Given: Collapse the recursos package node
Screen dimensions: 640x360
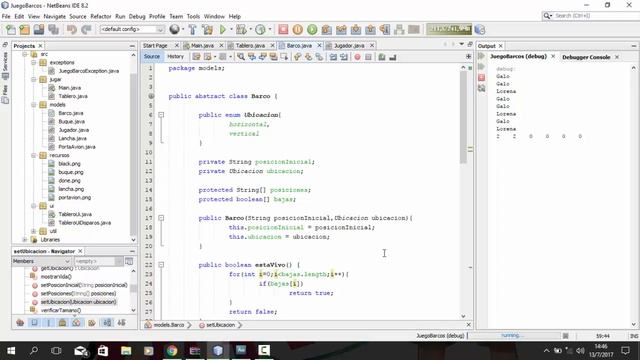Looking at the screenshot, I should 34,156.
